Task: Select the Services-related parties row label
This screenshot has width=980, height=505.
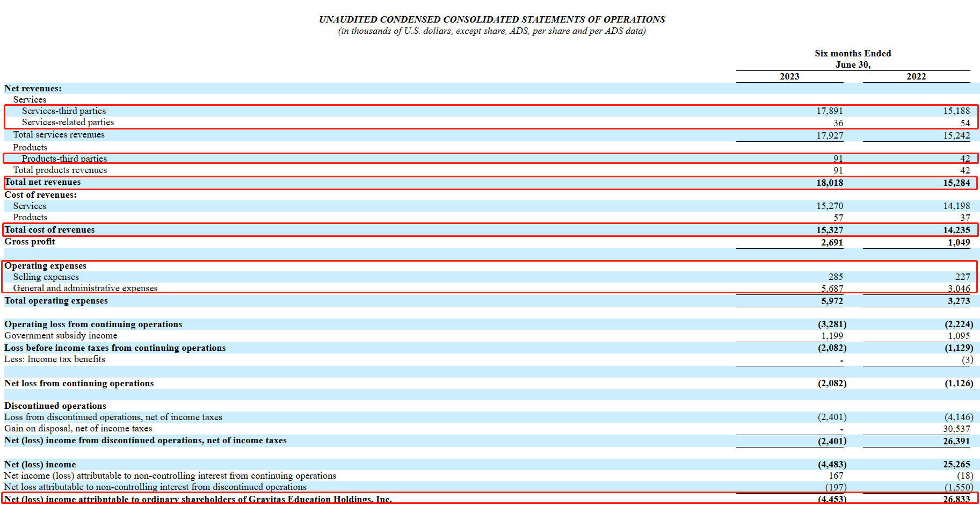Action: 68,122
